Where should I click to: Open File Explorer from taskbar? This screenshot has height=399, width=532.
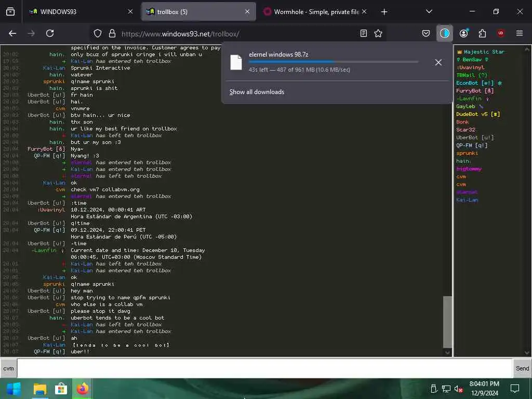[x=39, y=389]
